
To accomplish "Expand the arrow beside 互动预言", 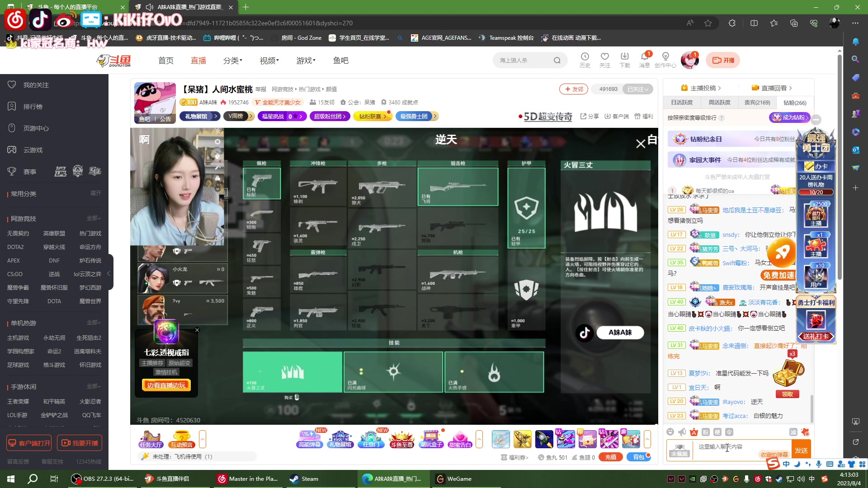I will pyautogui.click(x=203, y=439).
